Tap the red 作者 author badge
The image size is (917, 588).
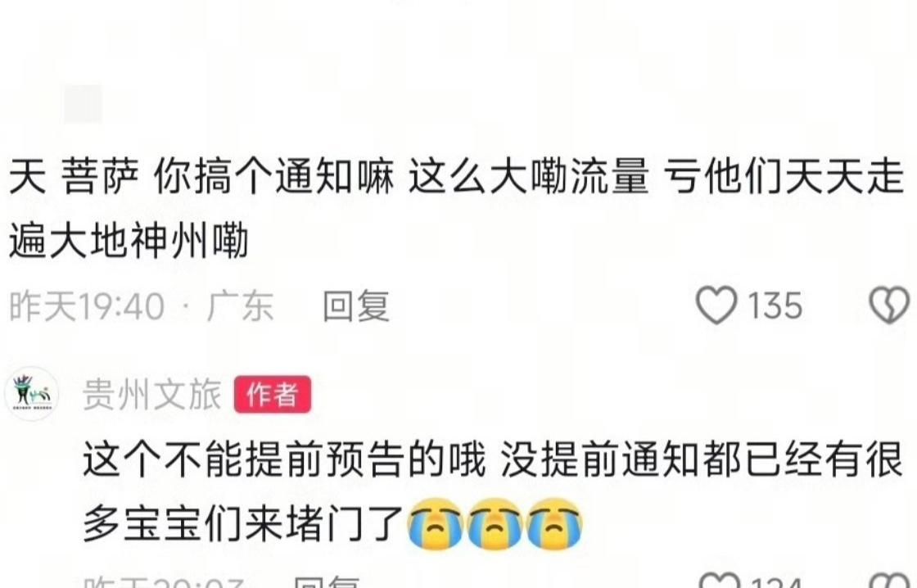pyautogui.click(x=273, y=395)
